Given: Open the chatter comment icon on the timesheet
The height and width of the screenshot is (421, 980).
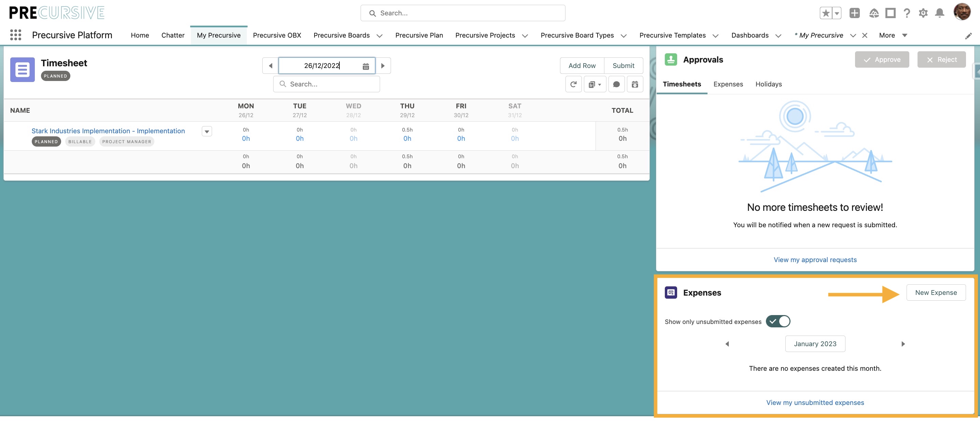Looking at the screenshot, I should click(x=616, y=84).
